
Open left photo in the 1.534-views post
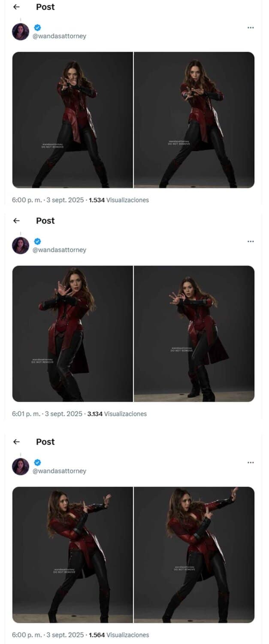(x=73, y=120)
